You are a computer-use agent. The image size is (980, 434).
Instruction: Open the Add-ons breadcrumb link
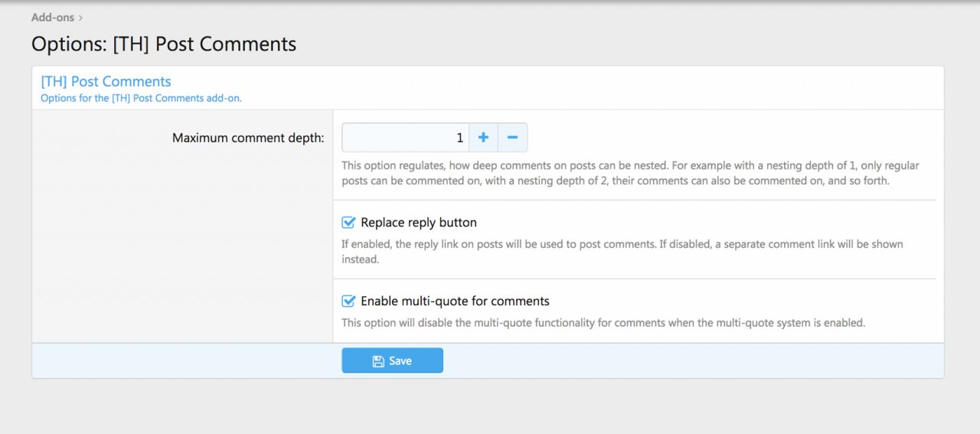pos(53,17)
